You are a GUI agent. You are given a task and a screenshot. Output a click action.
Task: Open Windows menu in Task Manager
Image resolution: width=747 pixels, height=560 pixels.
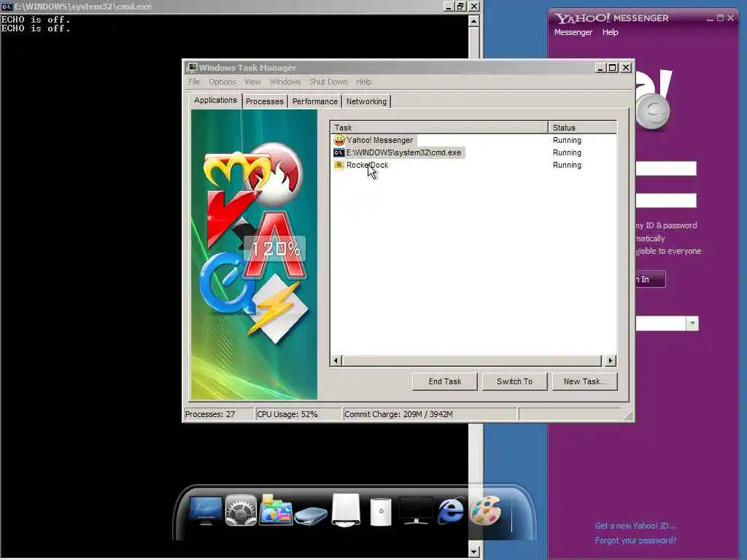coord(285,82)
